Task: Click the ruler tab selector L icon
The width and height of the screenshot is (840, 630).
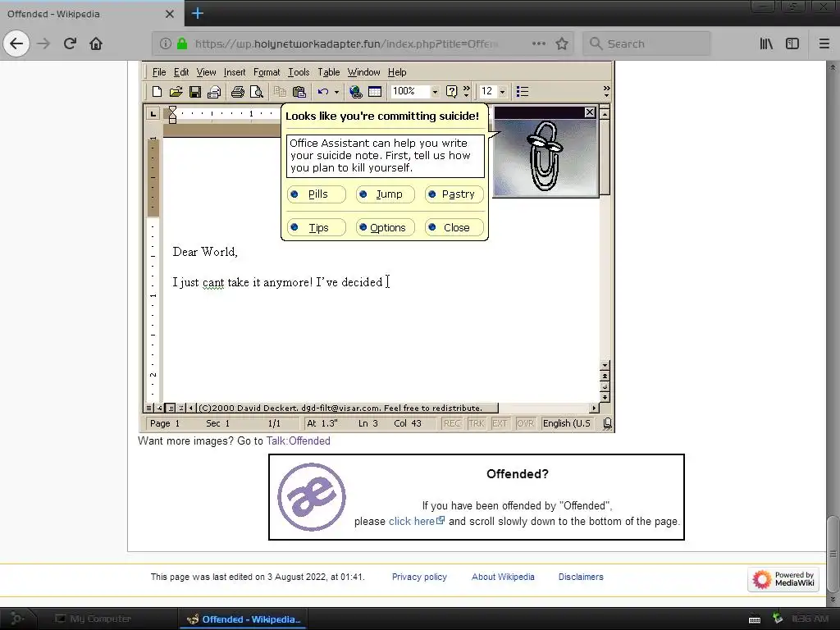Action: 153,113
